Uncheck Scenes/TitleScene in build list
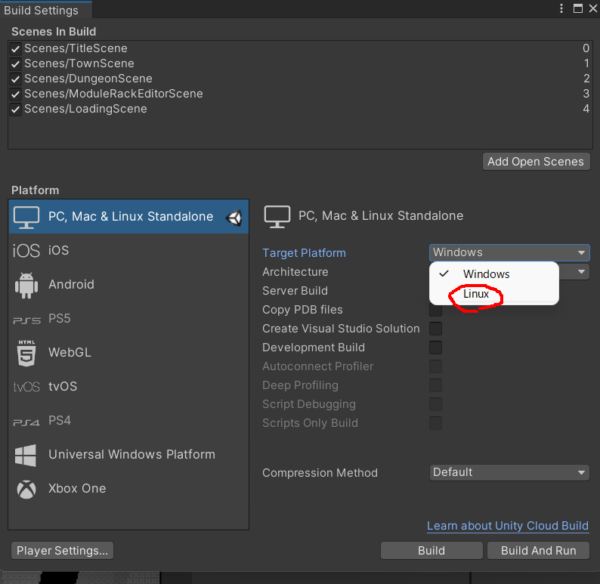The image size is (600, 584). coord(15,49)
